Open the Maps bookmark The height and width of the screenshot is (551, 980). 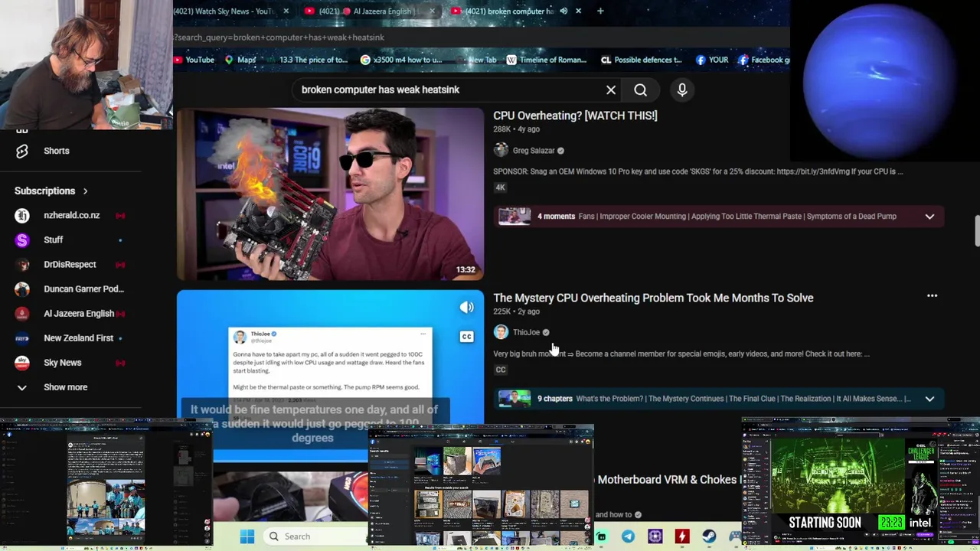(240, 60)
